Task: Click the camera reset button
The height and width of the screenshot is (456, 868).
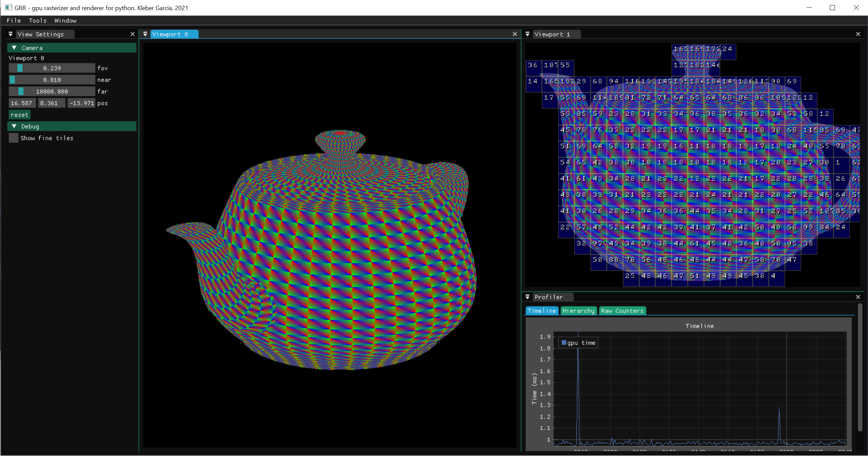Action: pyautogui.click(x=20, y=115)
